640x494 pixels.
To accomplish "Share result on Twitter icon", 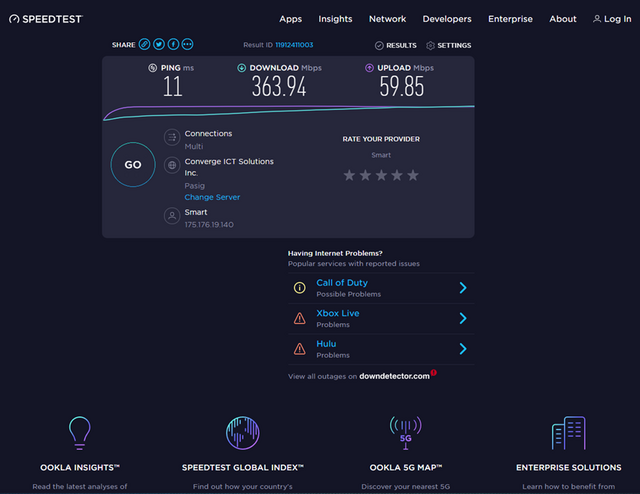I will point(159,44).
